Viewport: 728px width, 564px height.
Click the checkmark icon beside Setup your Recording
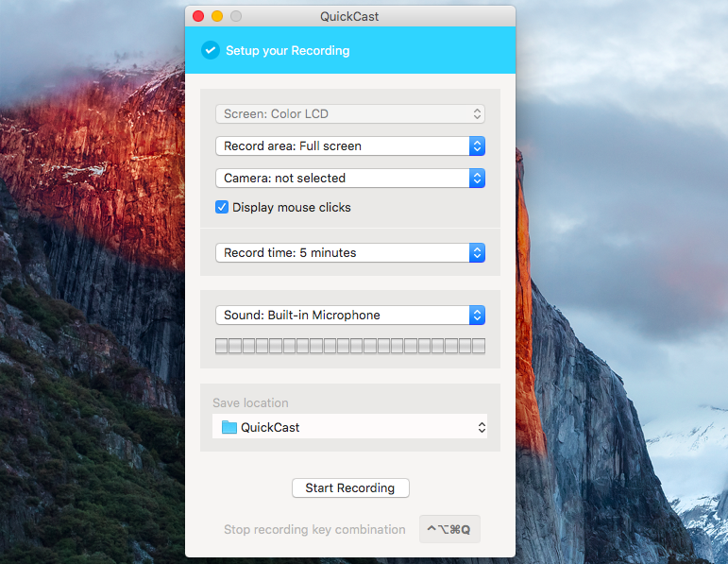pyautogui.click(x=211, y=50)
